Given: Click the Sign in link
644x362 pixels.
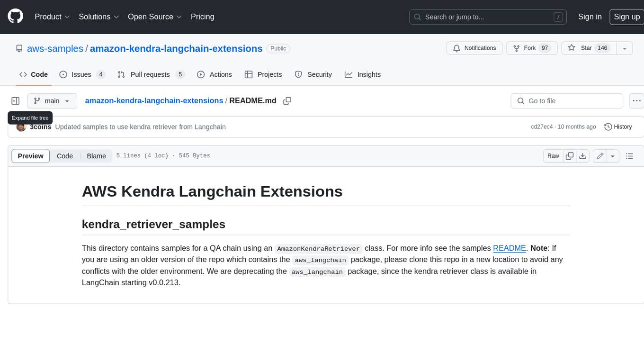Looking at the screenshot, I should click(590, 17).
